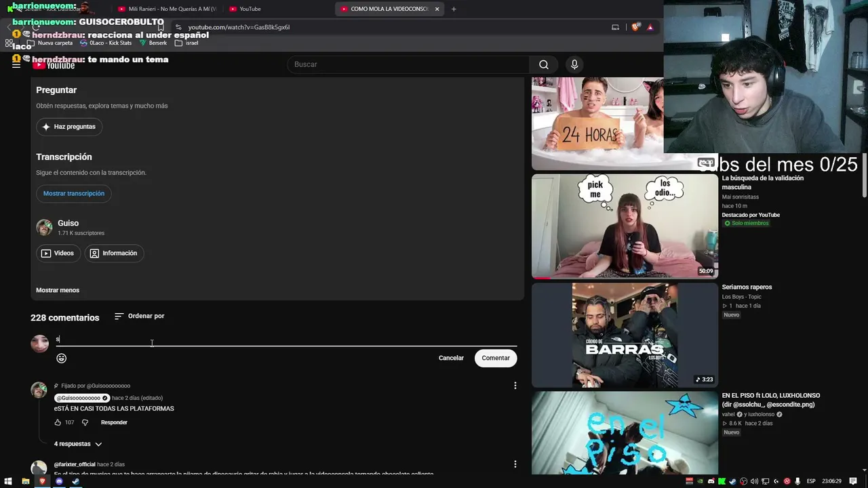The width and height of the screenshot is (868, 488).
Task: Open File Explorer from the taskbar
Action: (26, 481)
